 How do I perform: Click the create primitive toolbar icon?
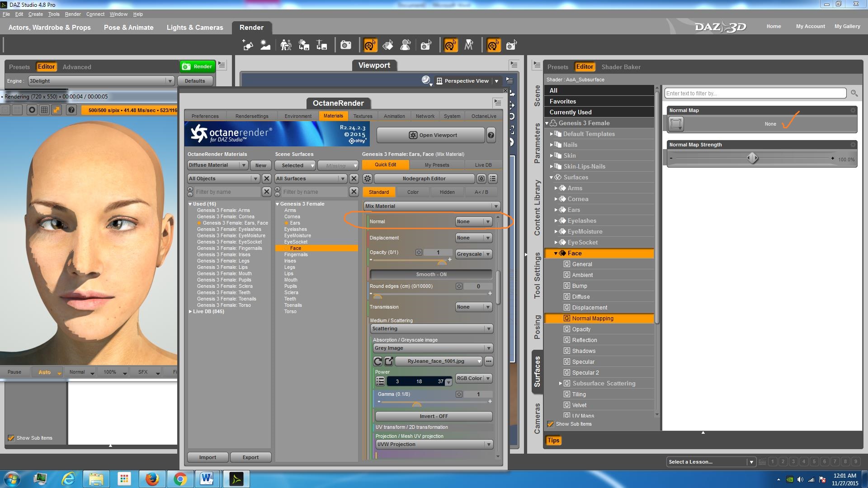point(248,45)
